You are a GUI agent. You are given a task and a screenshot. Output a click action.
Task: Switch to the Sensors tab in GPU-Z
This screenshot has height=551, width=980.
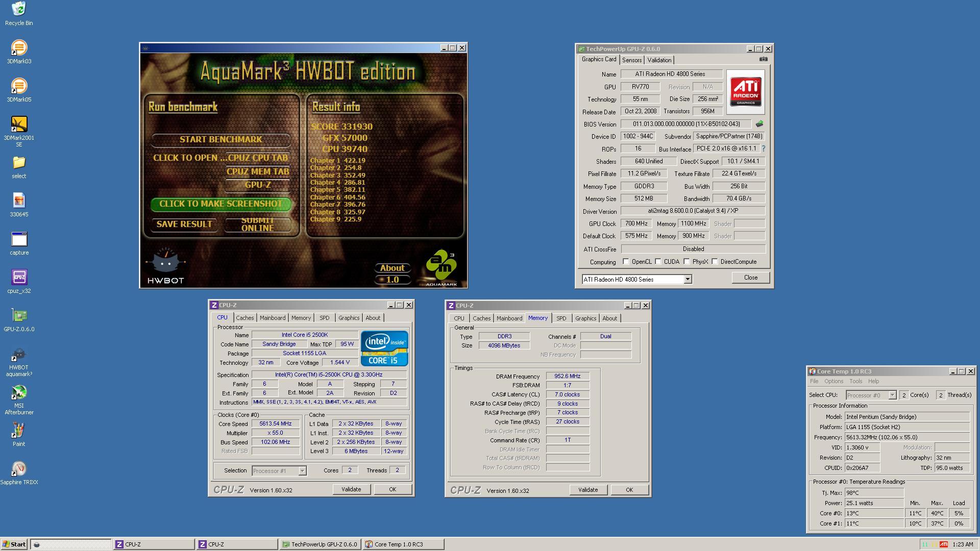[x=632, y=60]
